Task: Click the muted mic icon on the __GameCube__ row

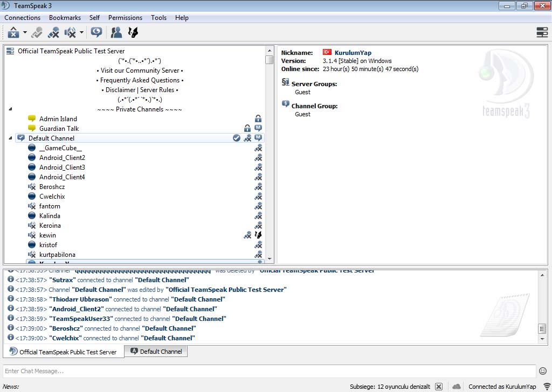Action: 258,148
